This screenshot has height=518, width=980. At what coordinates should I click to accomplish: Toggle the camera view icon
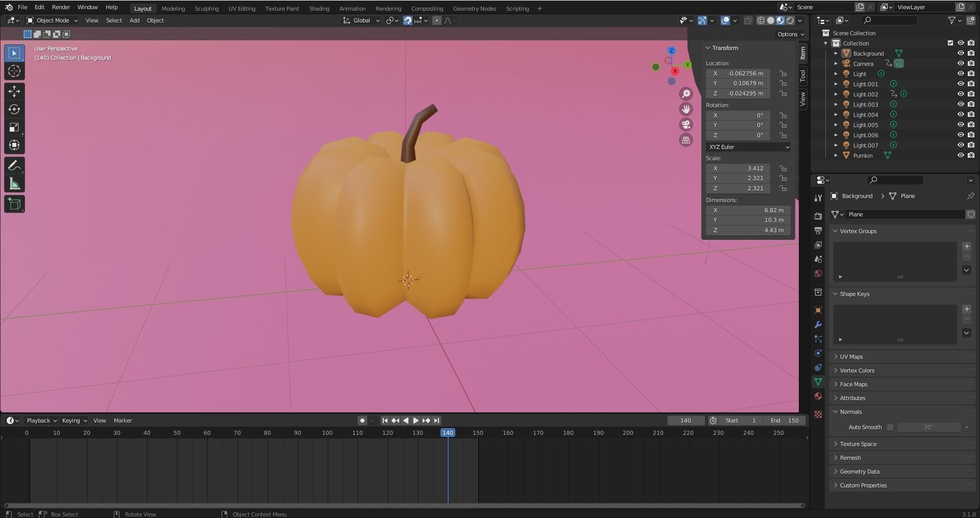click(x=686, y=125)
